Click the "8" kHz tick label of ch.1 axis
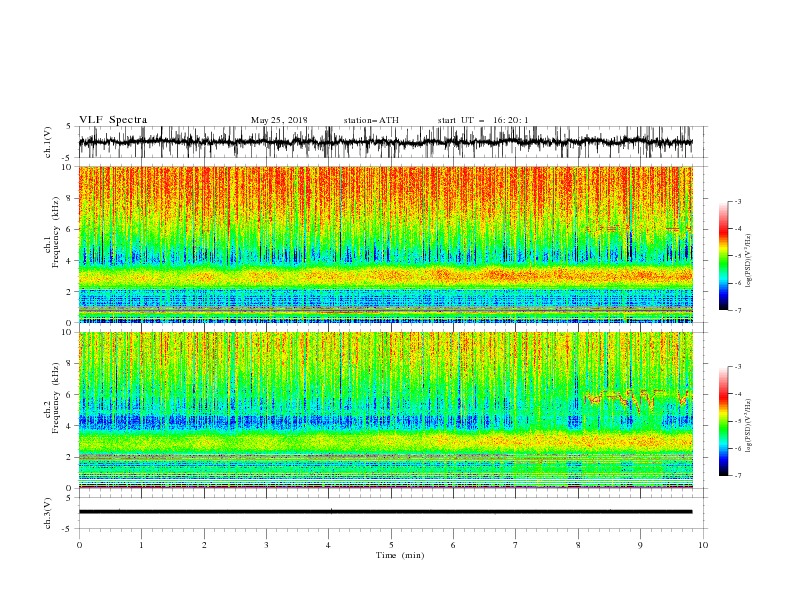 71,198
